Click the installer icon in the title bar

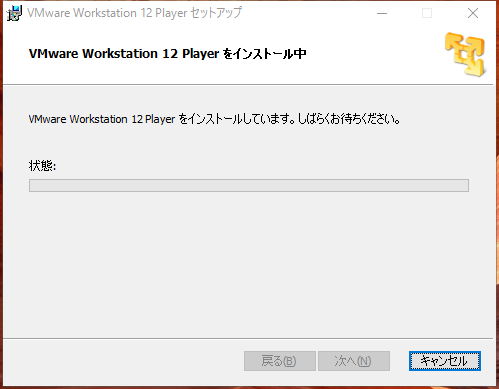coord(14,13)
